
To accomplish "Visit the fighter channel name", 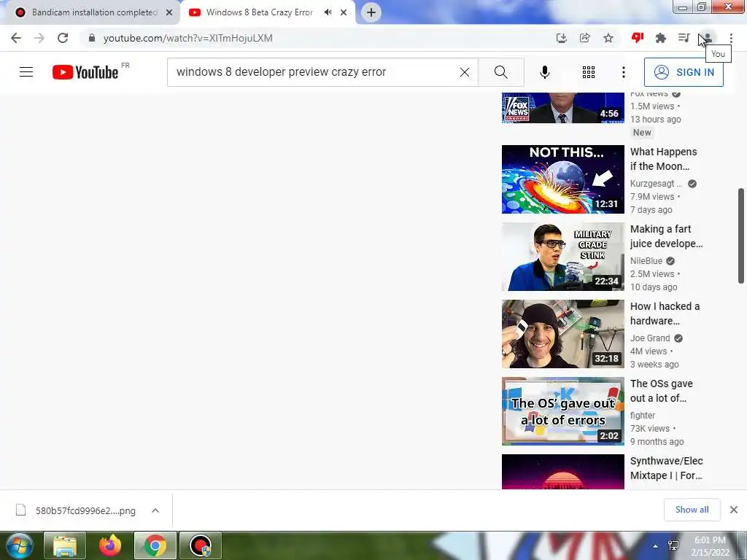I will pyautogui.click(x=643, y=416).
